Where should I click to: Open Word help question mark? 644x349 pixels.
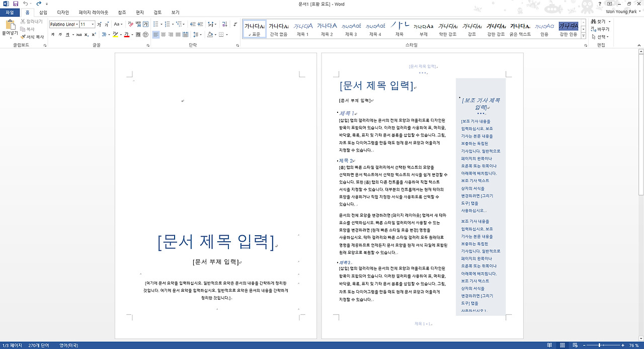[600, 4]
